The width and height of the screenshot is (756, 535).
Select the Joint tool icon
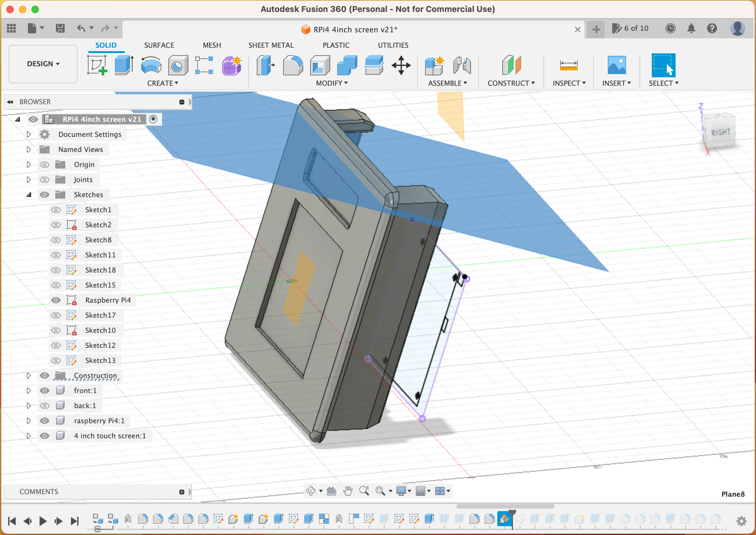pos(462,65)
